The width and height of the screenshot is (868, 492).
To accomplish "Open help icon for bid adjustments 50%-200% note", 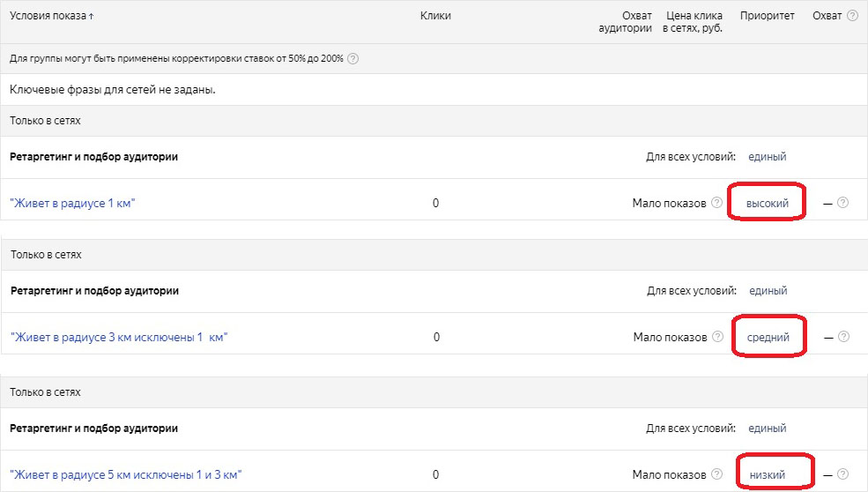I will (x=353, y=59).
